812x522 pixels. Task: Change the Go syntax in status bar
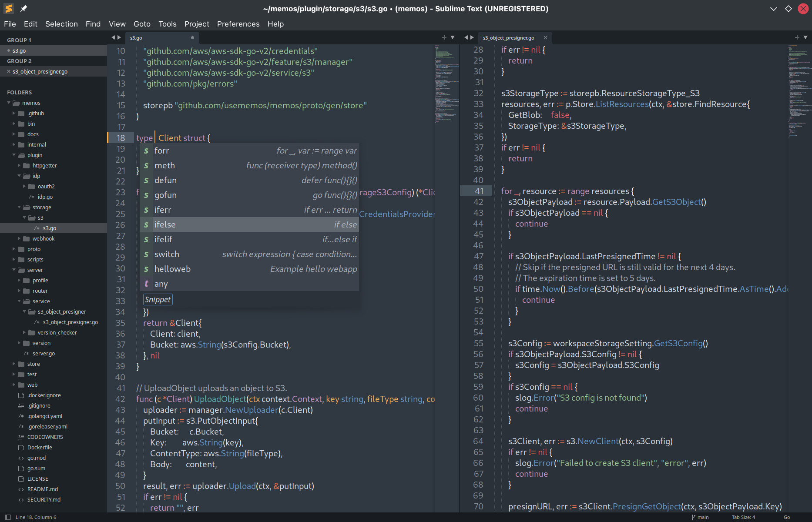coord(787,517)
